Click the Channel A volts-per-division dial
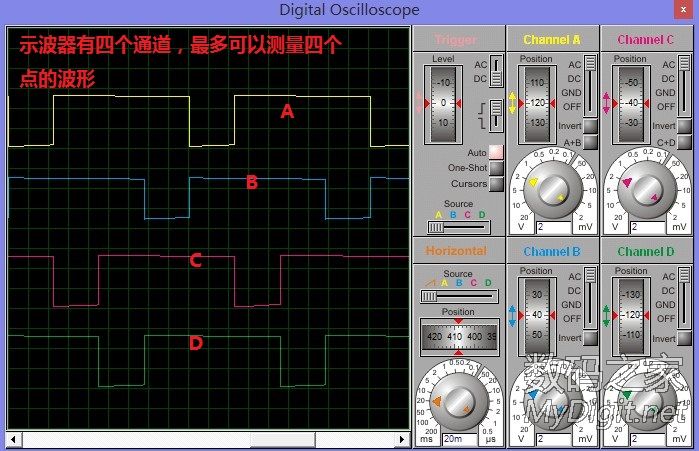Viewport: 699px width, 451px height. pos(553,190)
